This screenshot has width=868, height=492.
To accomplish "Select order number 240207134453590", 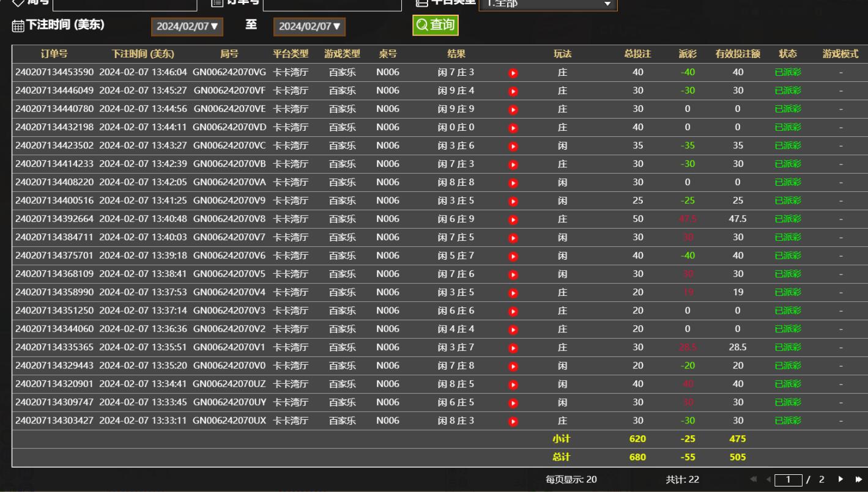I will point(54,72).
